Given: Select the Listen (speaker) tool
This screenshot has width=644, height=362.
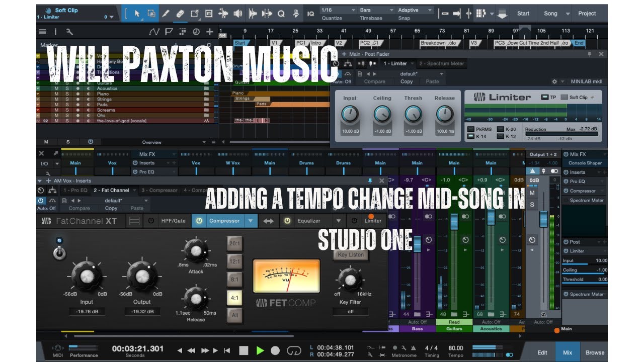Looking at the screenshot, I should pyautogui.click(x=237, y=14).
